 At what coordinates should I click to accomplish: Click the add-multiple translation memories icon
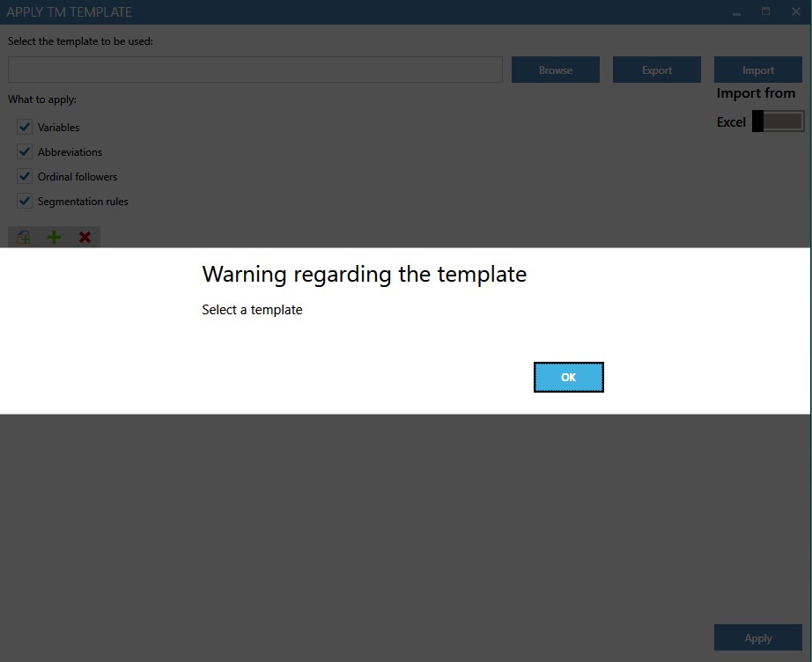pos(23,237)
